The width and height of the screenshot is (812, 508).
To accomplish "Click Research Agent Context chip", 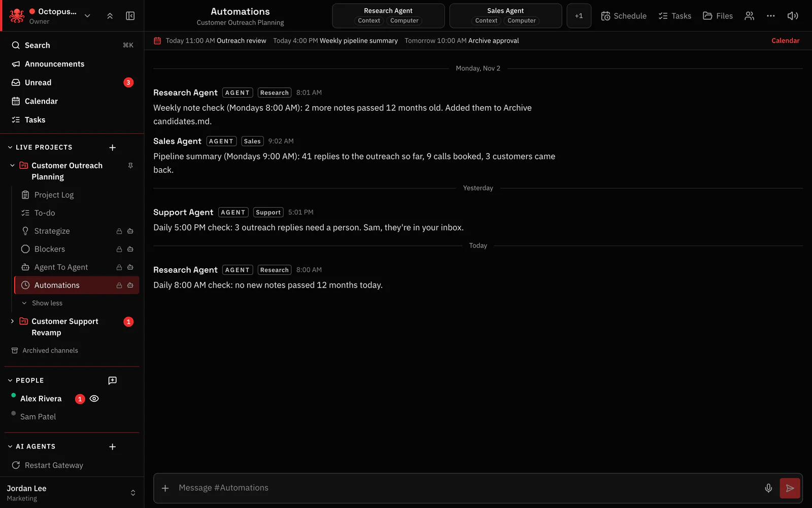I will pos(369,21).
